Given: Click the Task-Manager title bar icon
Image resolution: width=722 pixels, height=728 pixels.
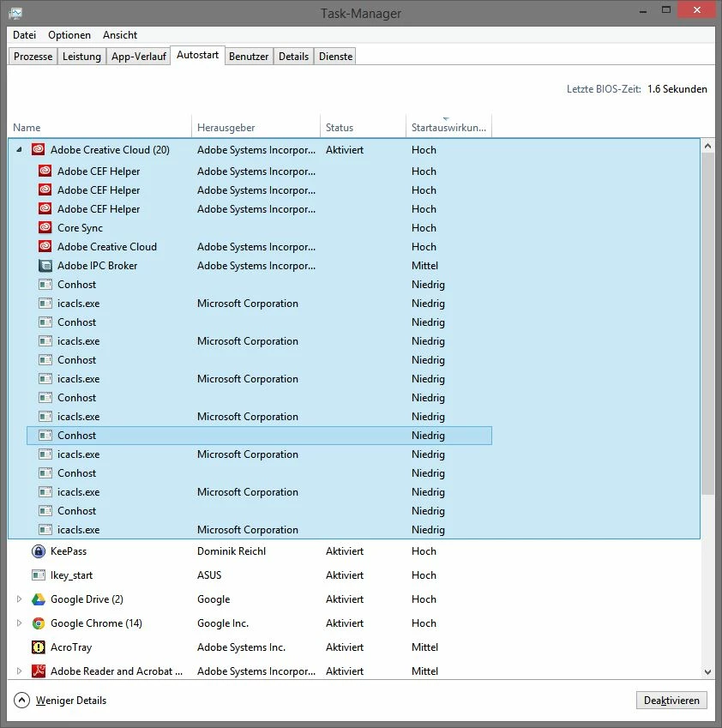Looking at the screenshot, I should click(x=15, y=13).
